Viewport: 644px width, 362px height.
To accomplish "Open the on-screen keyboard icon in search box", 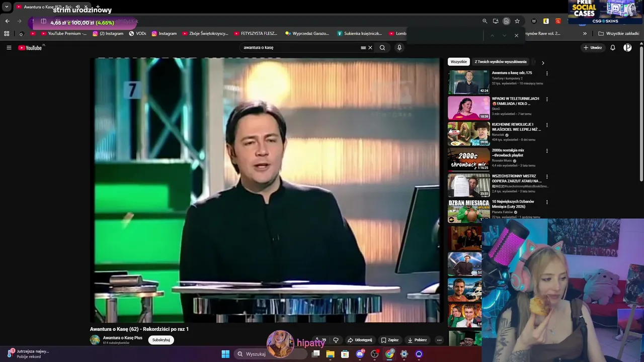I will [363, 48].
